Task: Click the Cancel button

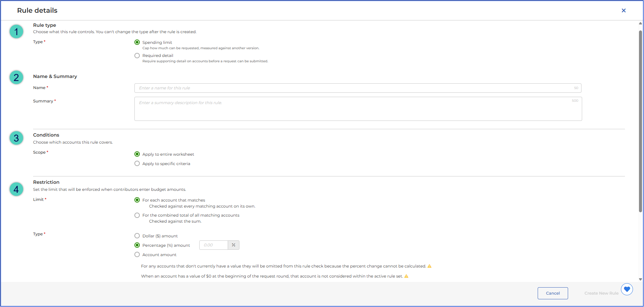Action: (x=553, y=293)
